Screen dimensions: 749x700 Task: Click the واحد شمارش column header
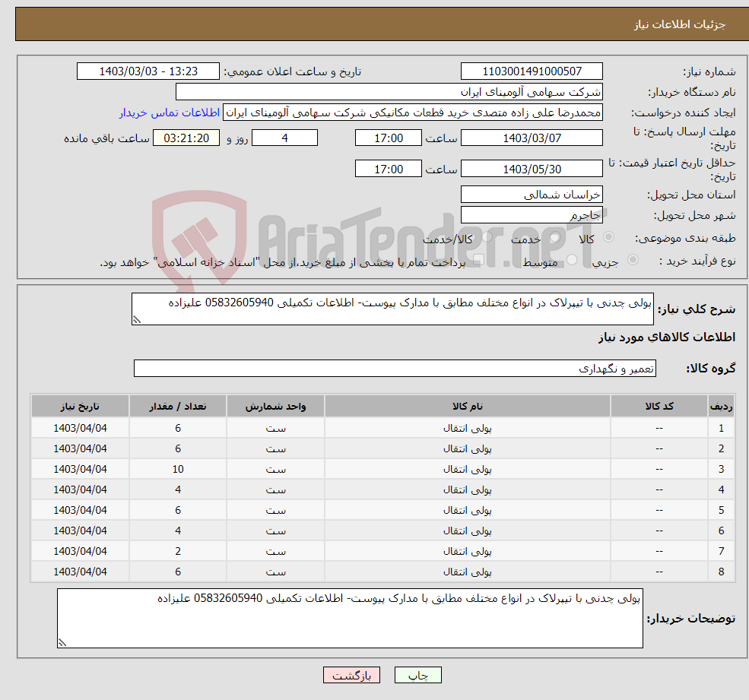pos(275,407)
